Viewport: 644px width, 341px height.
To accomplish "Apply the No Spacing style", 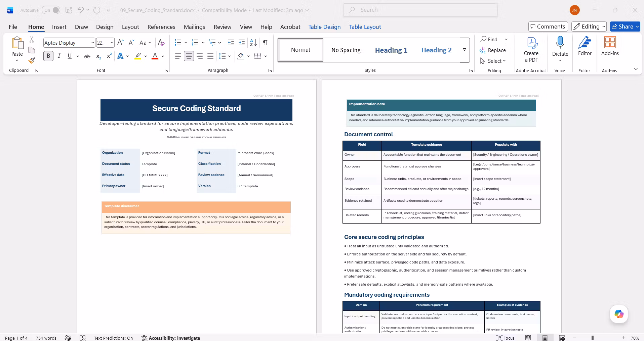I will tap(346, 50).
